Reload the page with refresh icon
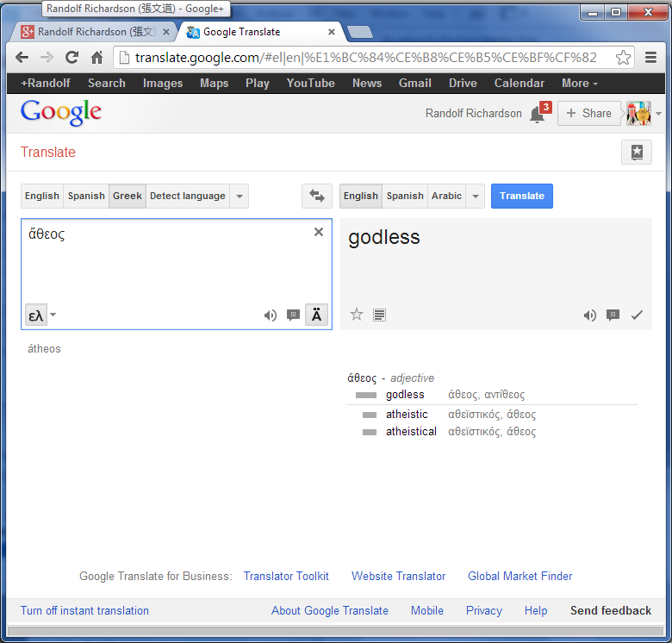Image resolution: width=672 pixels, height=643 pixels. [x=72, y=57]
